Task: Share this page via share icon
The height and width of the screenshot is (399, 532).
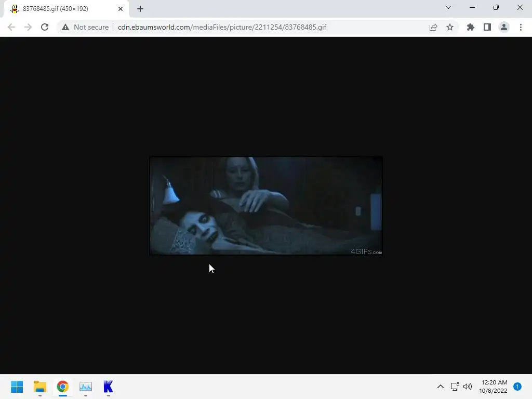Action: [433, 27]
